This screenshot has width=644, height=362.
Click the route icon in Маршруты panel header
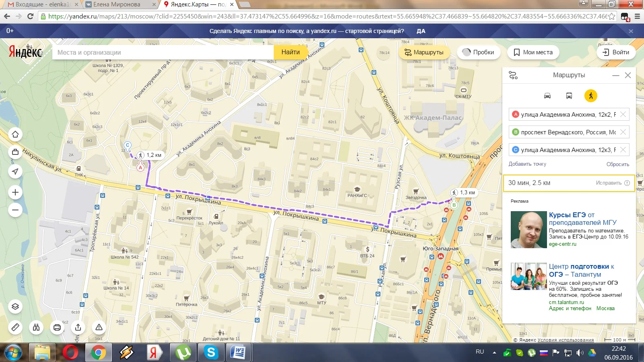(513, 75)
